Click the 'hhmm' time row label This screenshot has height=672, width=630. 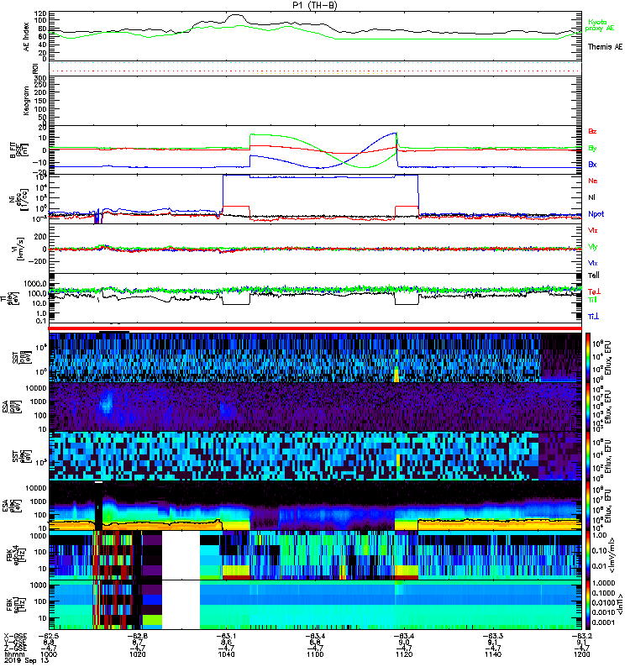[14, 654]
